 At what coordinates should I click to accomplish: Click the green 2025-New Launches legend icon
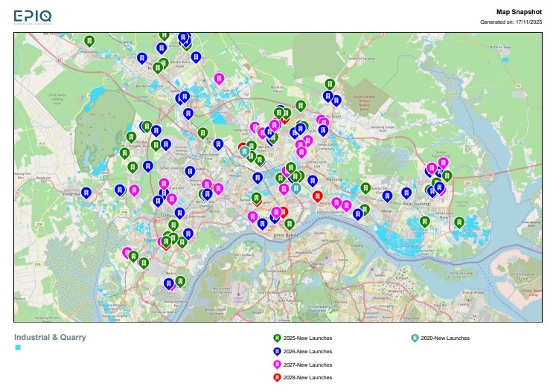277,338
